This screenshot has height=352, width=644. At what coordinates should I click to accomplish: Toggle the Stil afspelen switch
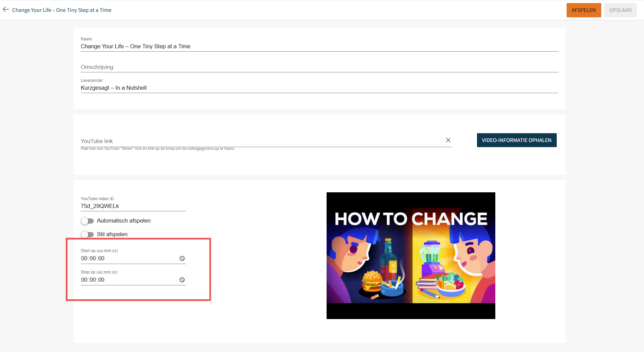pos(87,234)
